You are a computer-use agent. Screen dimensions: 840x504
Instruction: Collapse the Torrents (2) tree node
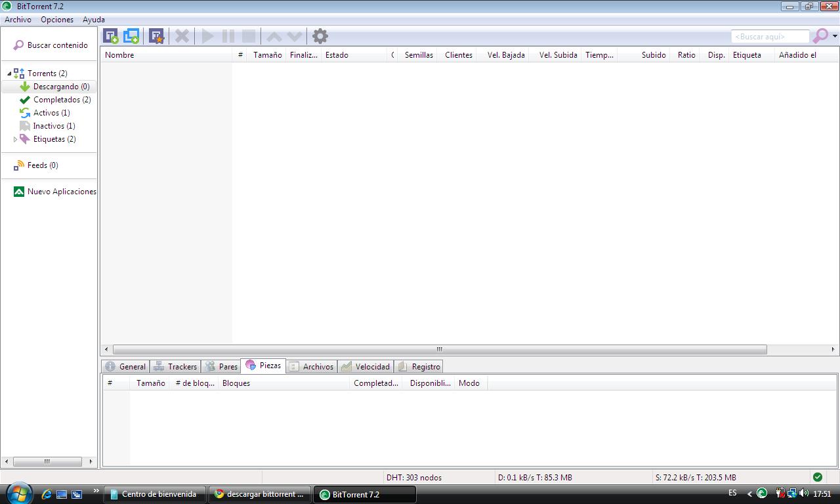click(x=9, y=73)
